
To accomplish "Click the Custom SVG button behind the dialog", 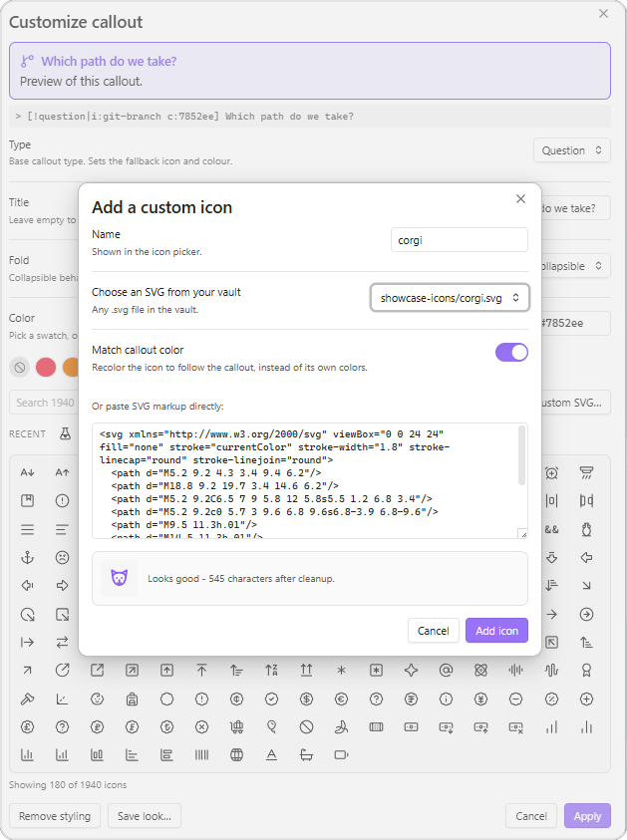I will pyautogui.click(x=576, y=403).
